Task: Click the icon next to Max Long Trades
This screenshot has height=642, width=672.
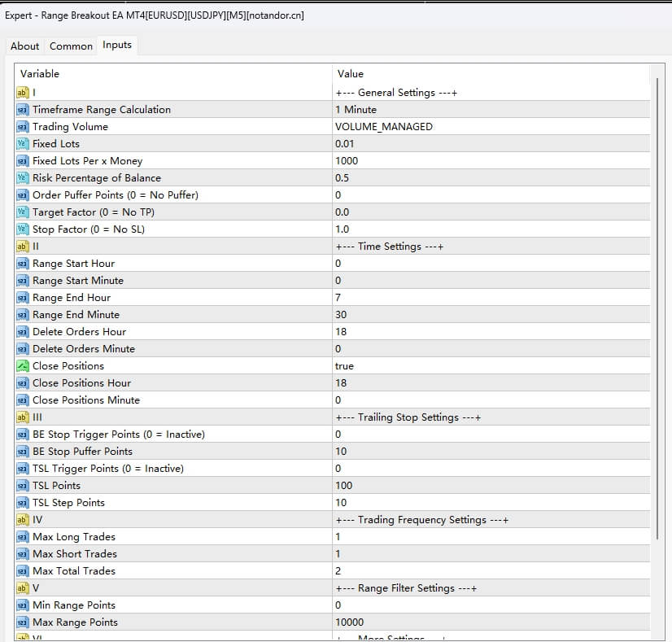Action: coord(22,537)
